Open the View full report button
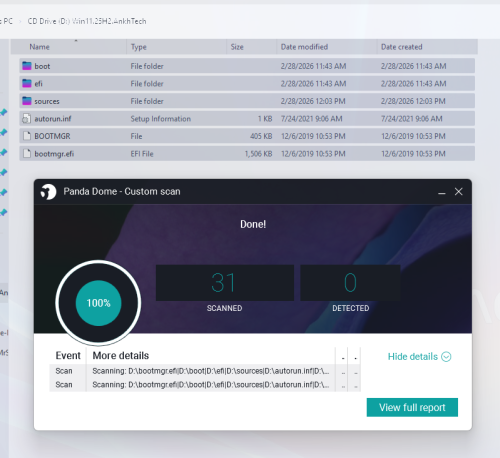The height and width of the screenshot is (458, 500). (x=412, y=407)
